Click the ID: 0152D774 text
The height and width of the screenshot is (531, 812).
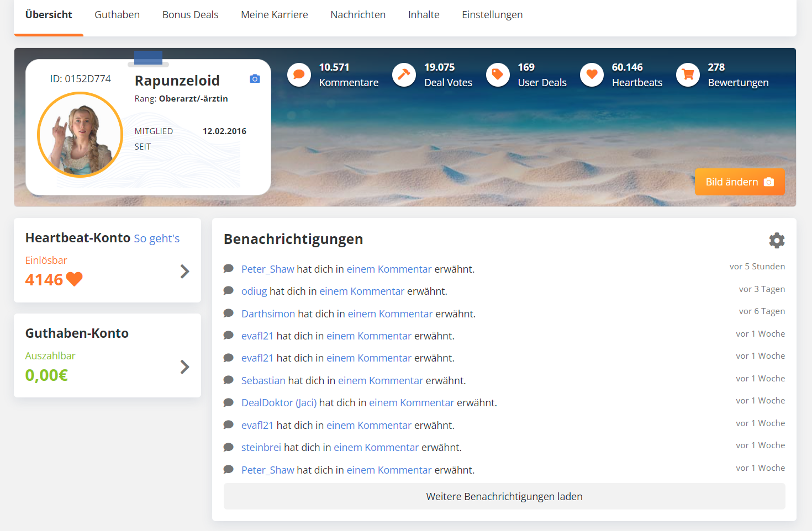coord(81,79)
